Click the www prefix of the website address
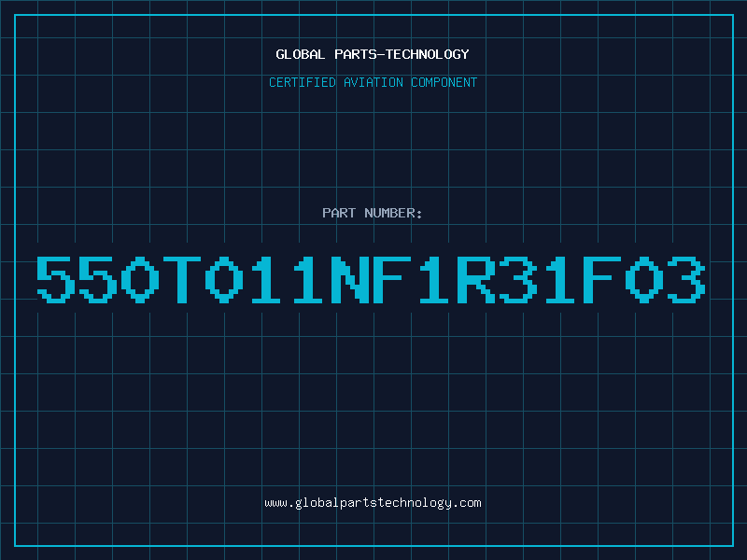 pos(275,503)
